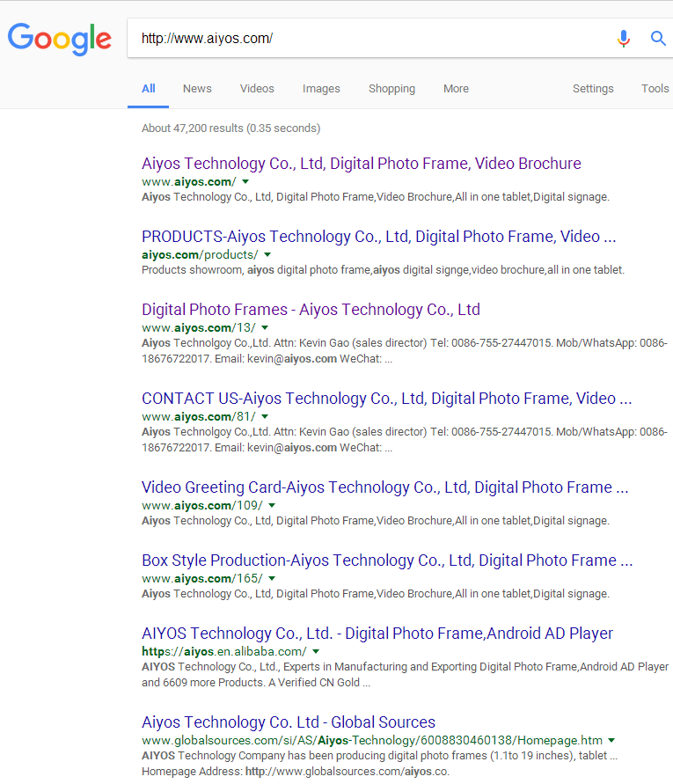Select the All results tab
Screen dimensions: 673x784
tap(149, 89)
